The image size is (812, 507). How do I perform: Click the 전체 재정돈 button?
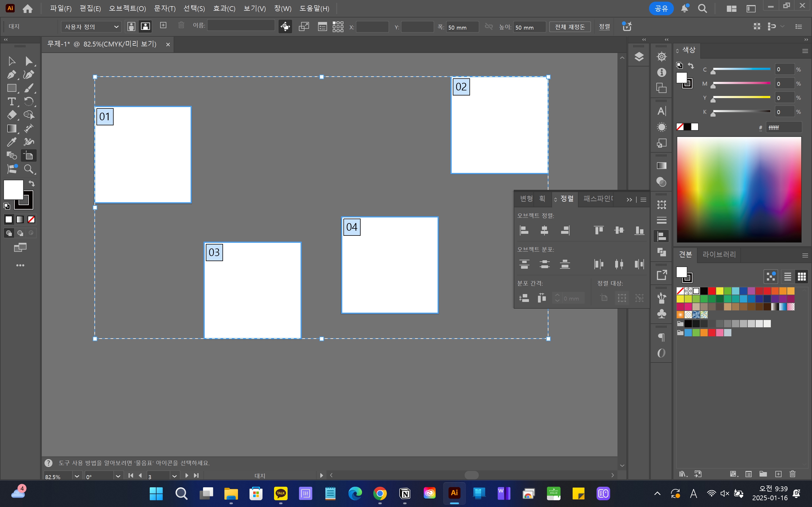570,26
